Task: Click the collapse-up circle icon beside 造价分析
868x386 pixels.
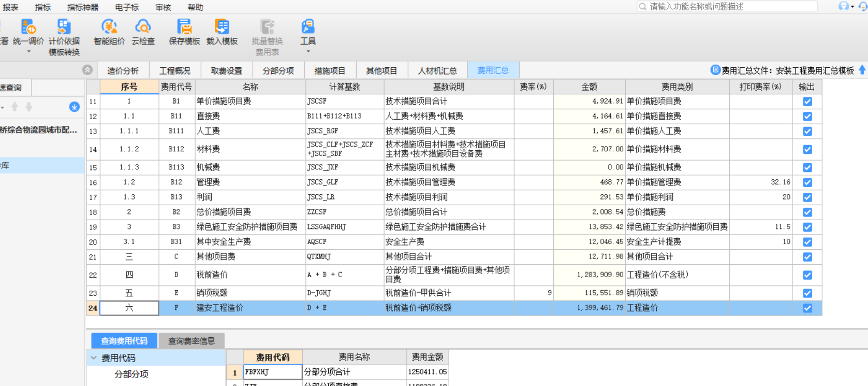Action: pos(87,70)
